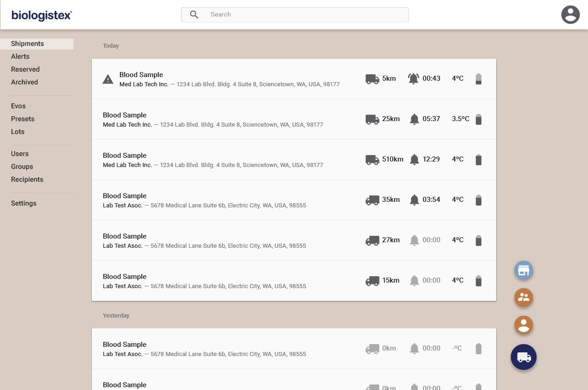Enable the alarm bell on the 15km shipment
The width and height of the screenshot is (588, 390).
[x=414, y=280]
